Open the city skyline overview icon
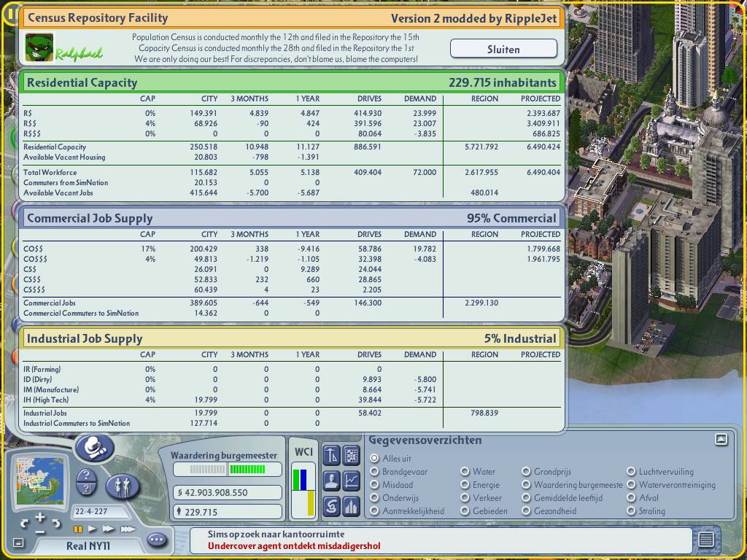 [x=351, y=506]
